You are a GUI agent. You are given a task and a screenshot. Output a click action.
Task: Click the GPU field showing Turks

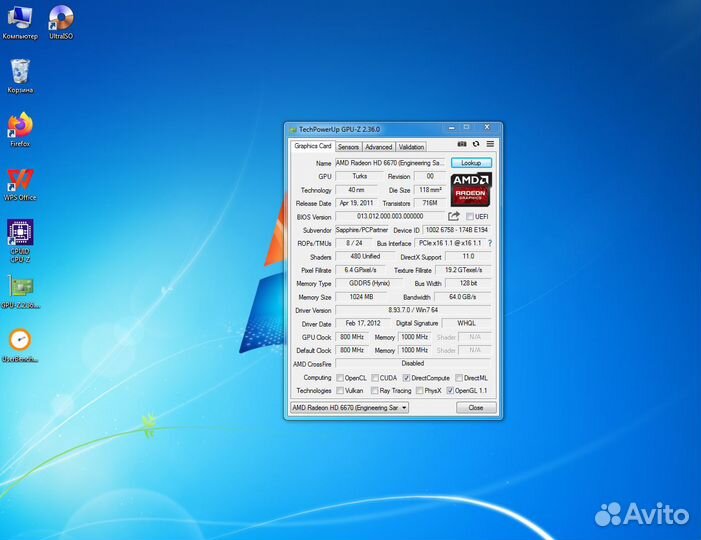click(359, 176)
